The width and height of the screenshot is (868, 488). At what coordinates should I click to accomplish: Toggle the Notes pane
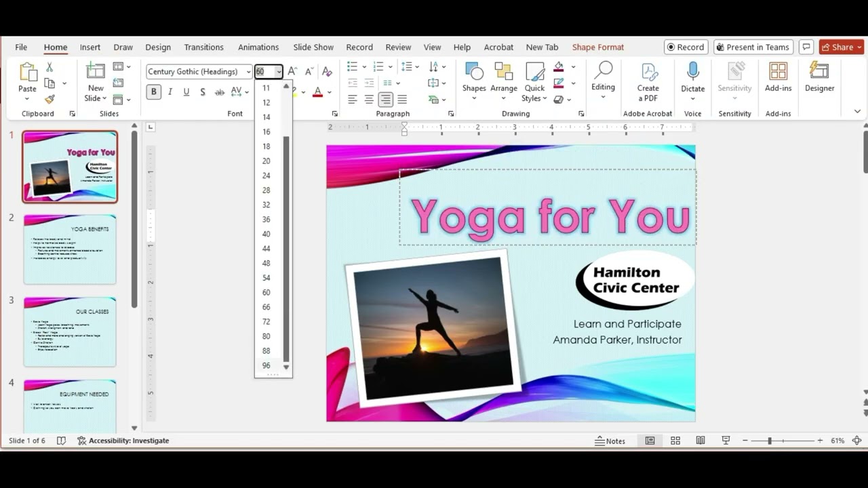click(610, 441)
